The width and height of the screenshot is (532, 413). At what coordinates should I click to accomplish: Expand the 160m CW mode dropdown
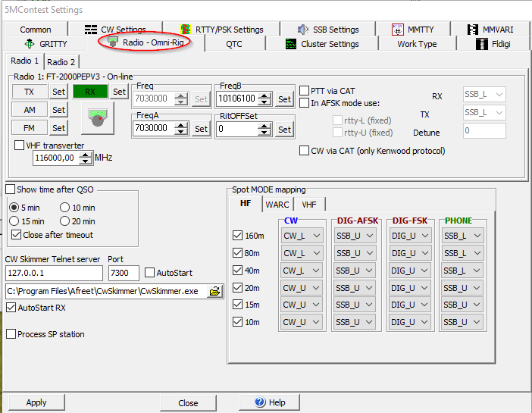pyautogui.click(x=302, y=236)
